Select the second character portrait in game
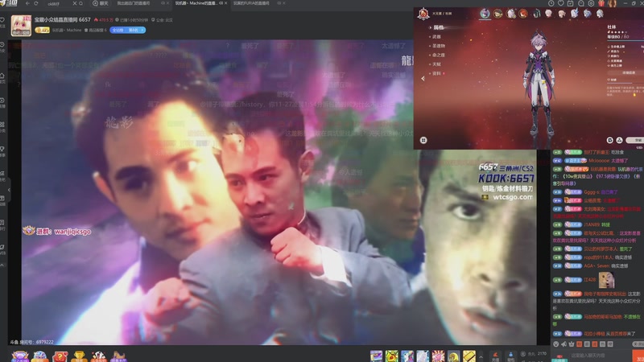644x362 pixels. coord(497,14)
